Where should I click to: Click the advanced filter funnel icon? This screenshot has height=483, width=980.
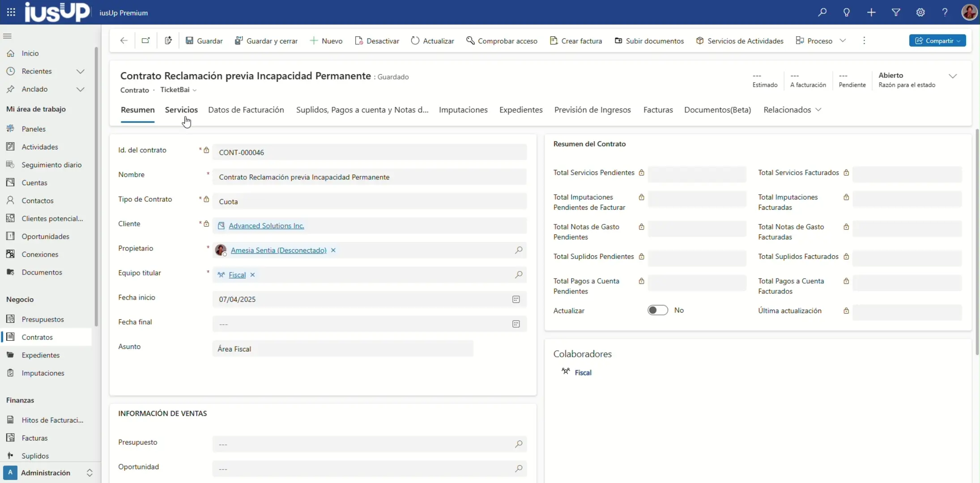click(x=896, y=13)
